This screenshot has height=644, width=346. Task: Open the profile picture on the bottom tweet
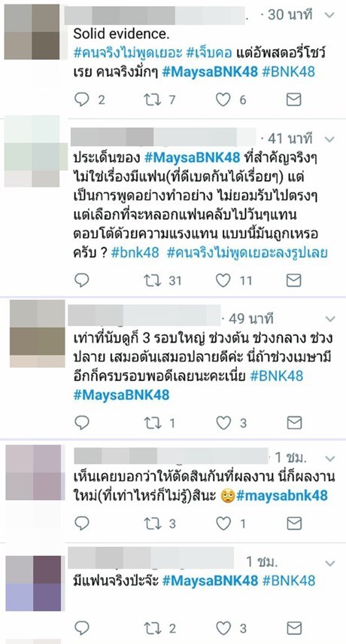click(33, 583)
